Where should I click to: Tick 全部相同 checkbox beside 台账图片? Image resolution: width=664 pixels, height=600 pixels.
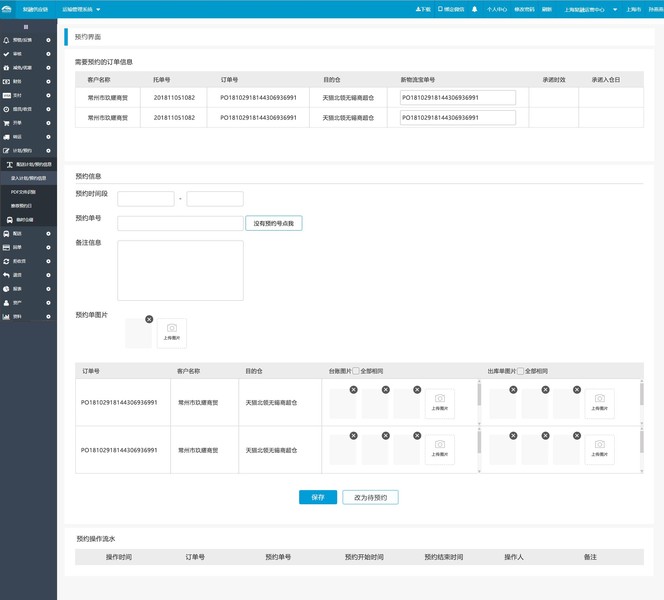click(356, 371)
